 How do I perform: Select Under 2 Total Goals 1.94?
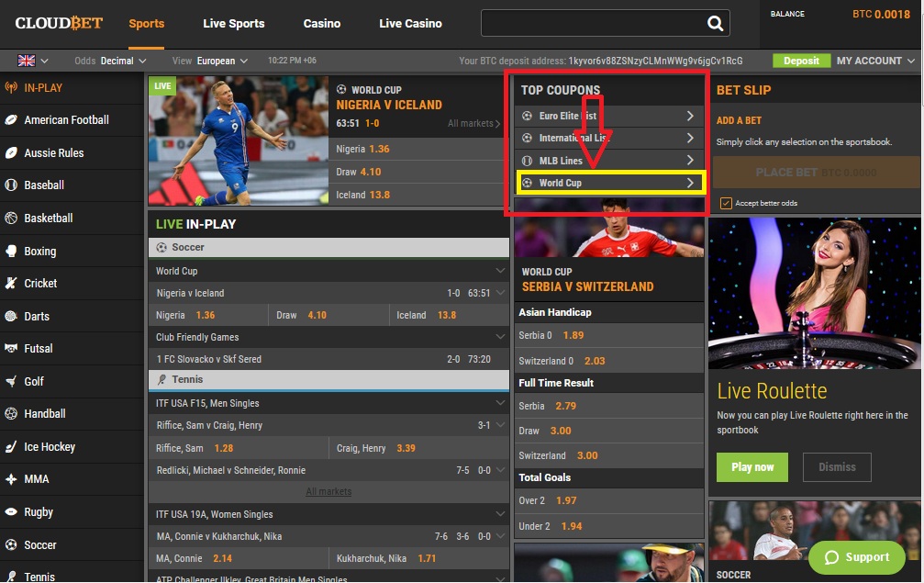pos(609,526)
